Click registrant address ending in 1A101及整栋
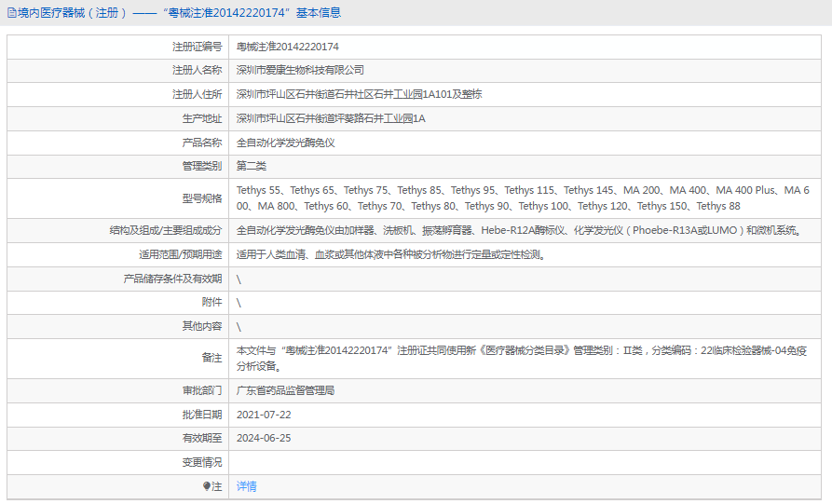The height and width of the screenshot is (504, 832). click(x=360, y=94)
